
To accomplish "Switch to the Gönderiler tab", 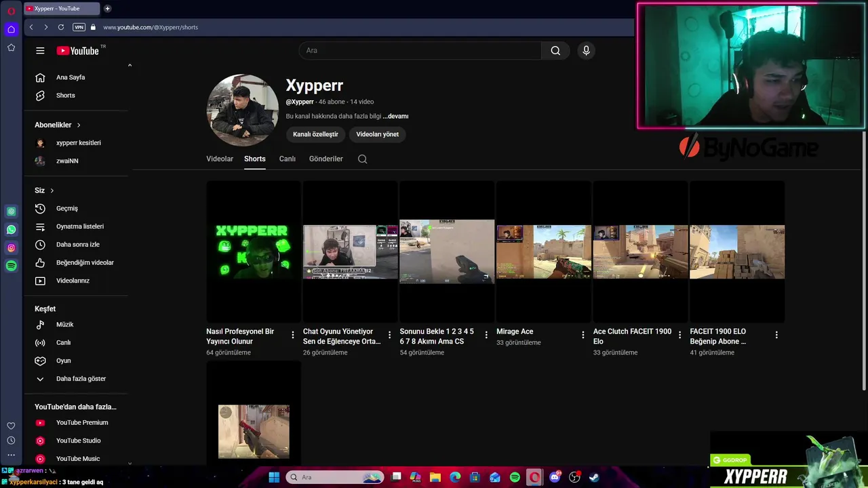I will [326, 159].
